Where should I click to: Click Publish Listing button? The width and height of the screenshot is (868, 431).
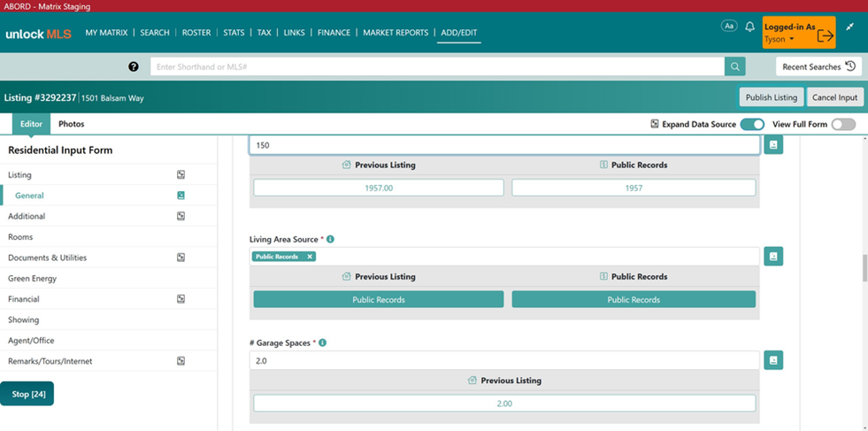[x=772, y=97]
